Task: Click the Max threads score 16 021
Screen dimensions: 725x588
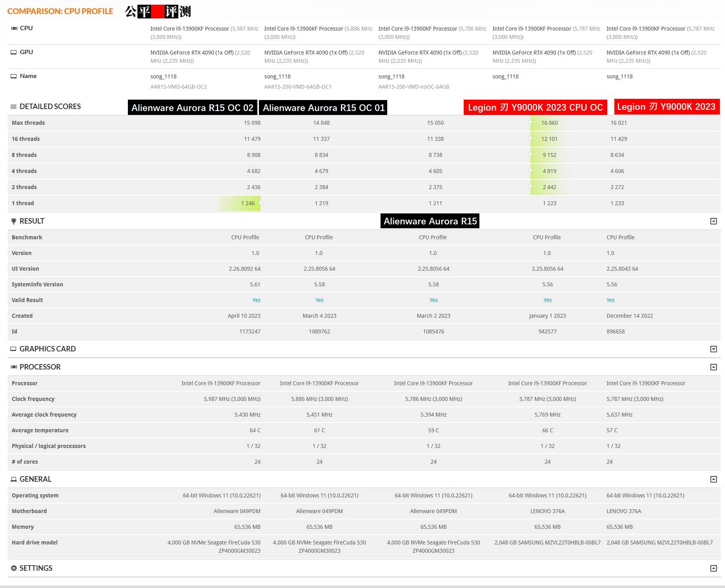Action: coord(619,123)
